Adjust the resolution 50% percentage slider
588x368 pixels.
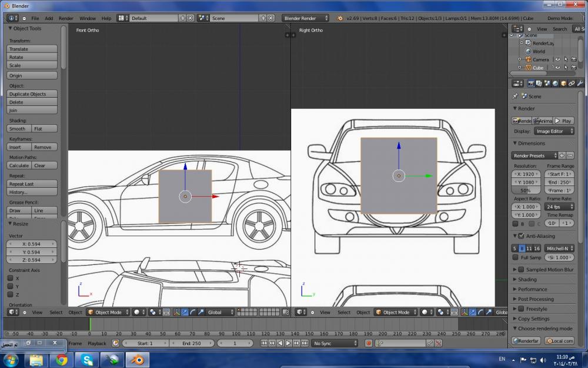tap(526, 190)
